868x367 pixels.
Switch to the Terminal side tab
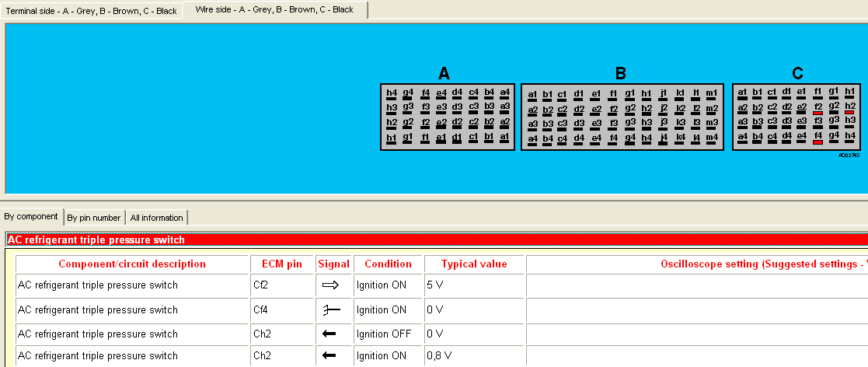[x=92, y=11]
